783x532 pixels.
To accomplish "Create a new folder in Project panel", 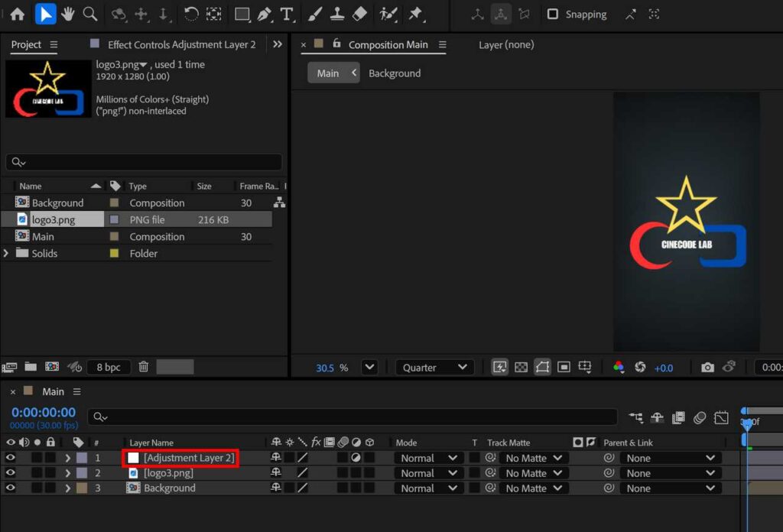I will click(31, 367).
